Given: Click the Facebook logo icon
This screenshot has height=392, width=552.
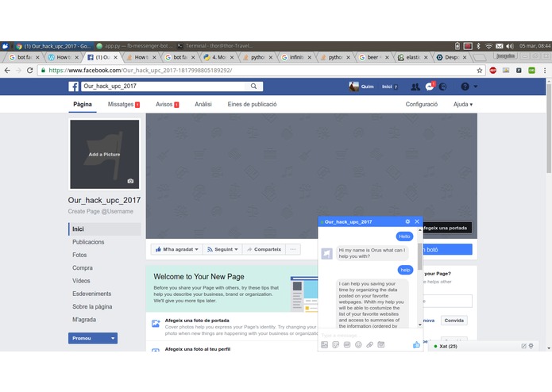Looking at the screenshot, I should [73, 86].
